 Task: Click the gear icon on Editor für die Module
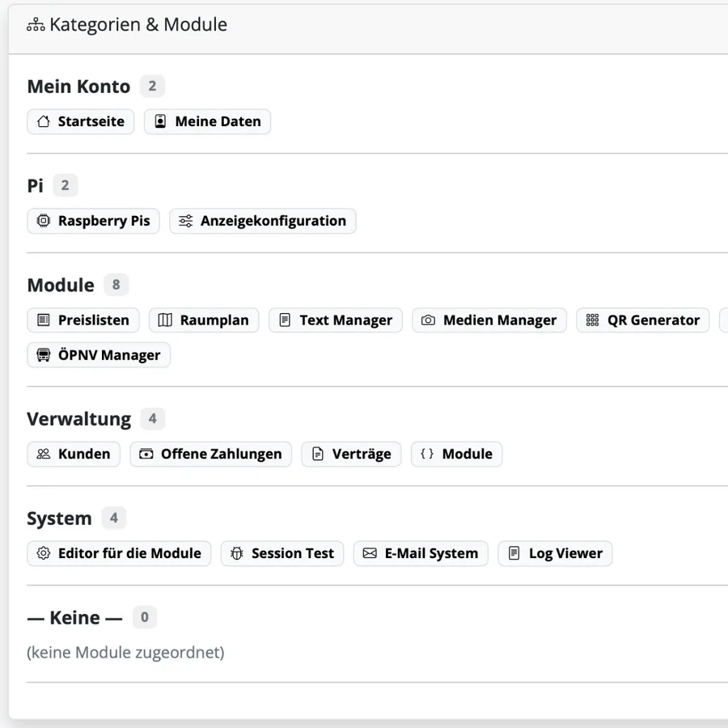click(x=43, y=553)
